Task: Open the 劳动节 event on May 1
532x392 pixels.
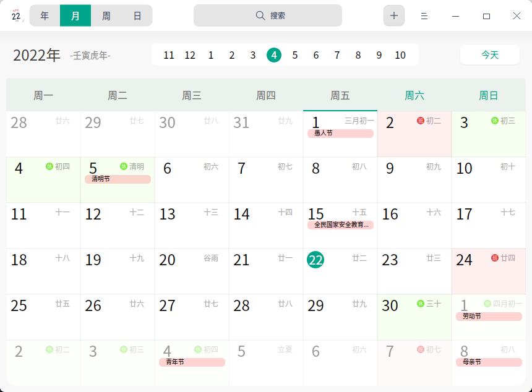Action: (489, 317)
